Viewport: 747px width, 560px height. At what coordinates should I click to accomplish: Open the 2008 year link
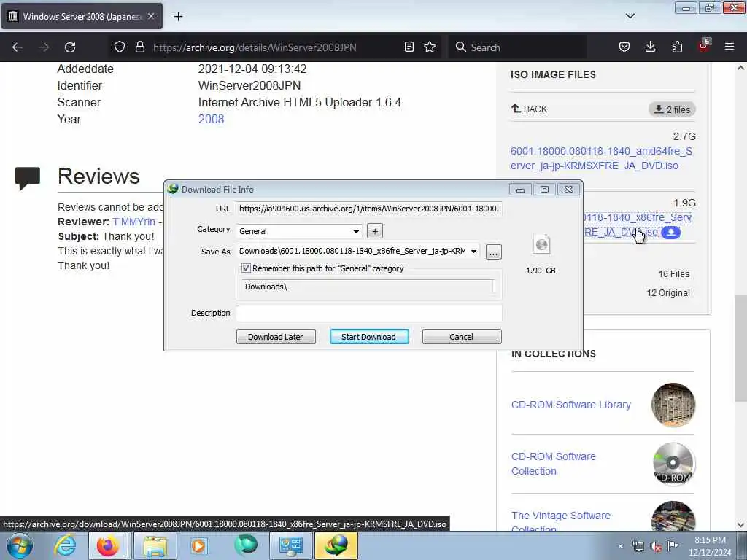point(211,119)
